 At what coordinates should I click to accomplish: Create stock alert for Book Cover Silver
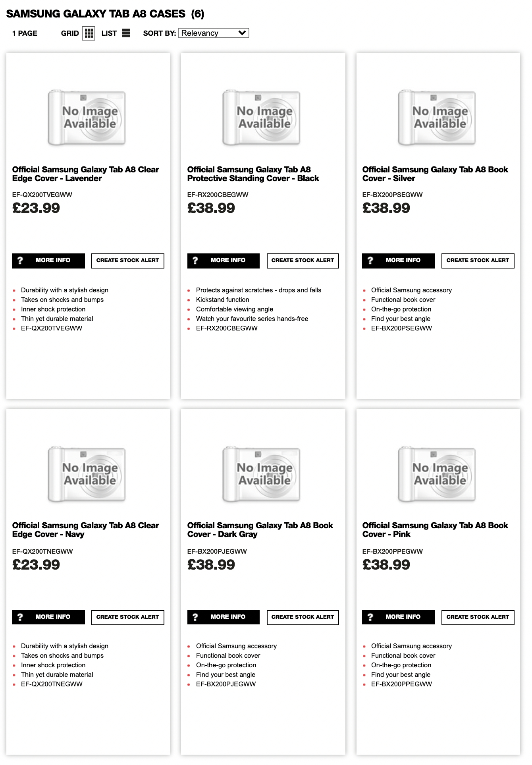click(478, 261)
